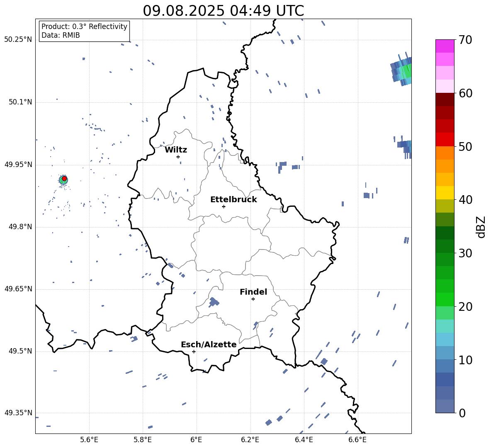Screen dimensions: 491x448
Task: Click the colorbar tick label 70
Action: click(465, 40)
